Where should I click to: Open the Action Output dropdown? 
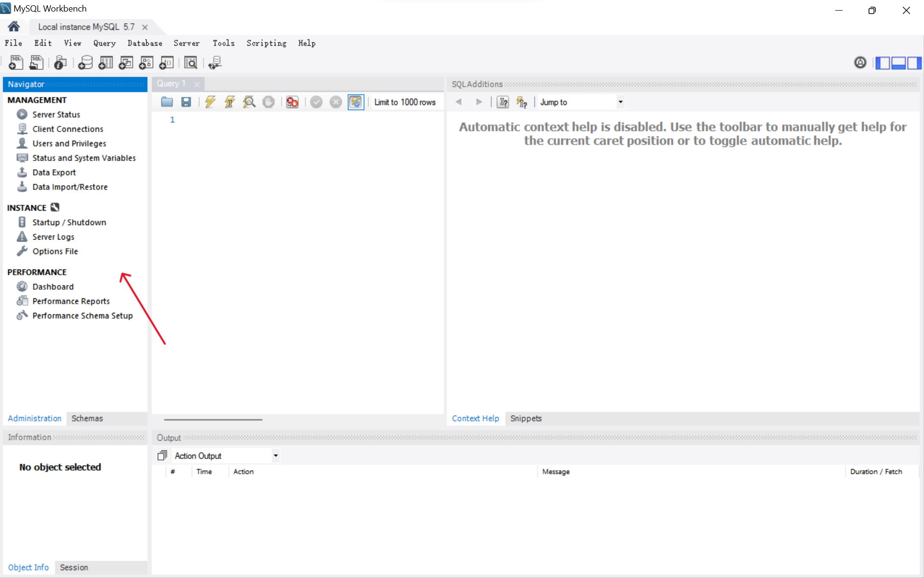pyautogui.click(x=226, y=456)
